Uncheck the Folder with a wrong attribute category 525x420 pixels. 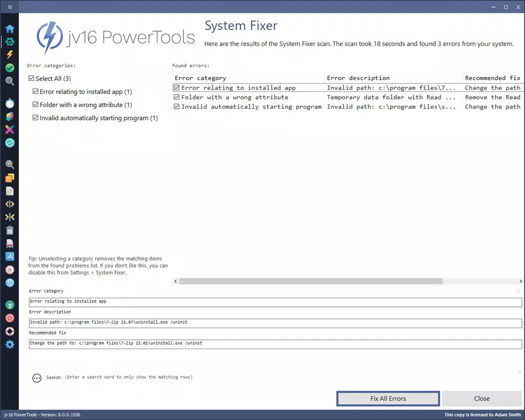pyautogui.click(x=36, y=104)
